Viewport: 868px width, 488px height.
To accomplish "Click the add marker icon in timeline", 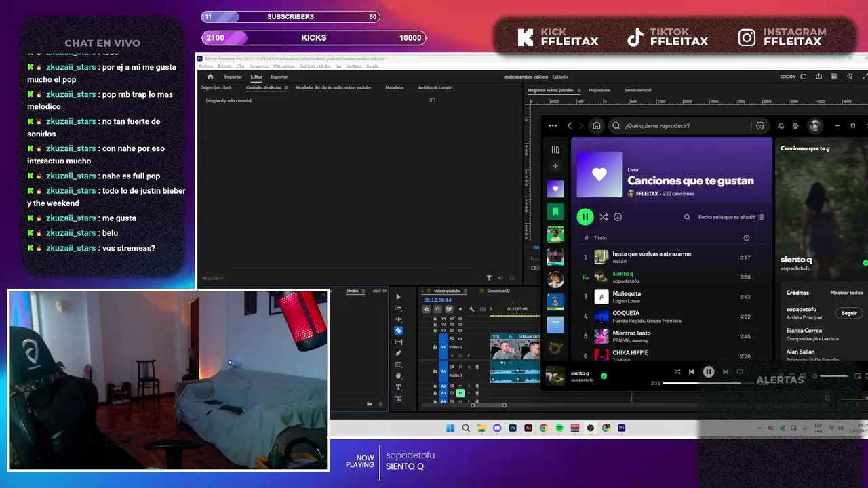I will pos(460,309).
